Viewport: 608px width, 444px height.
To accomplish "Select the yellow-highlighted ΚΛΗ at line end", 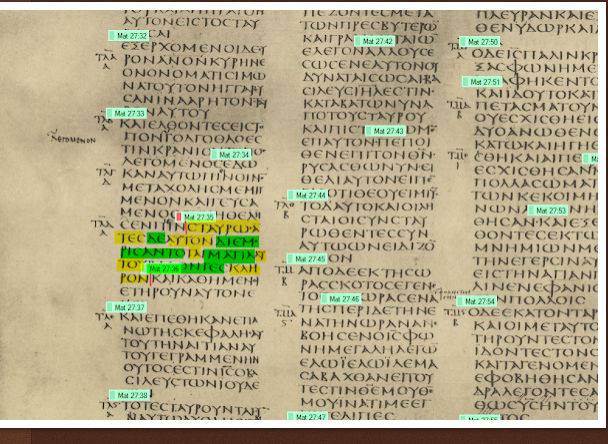I will pyautogui.click(x=245, y=268).
